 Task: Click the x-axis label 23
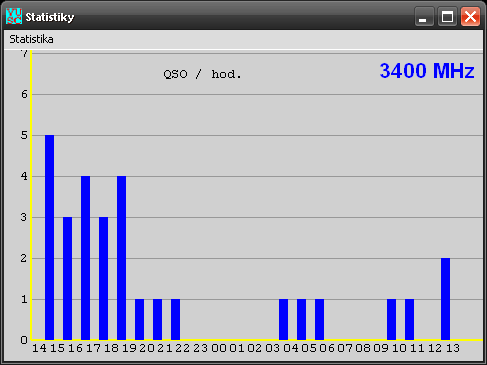pyautogui.click(x=201, y=348)
